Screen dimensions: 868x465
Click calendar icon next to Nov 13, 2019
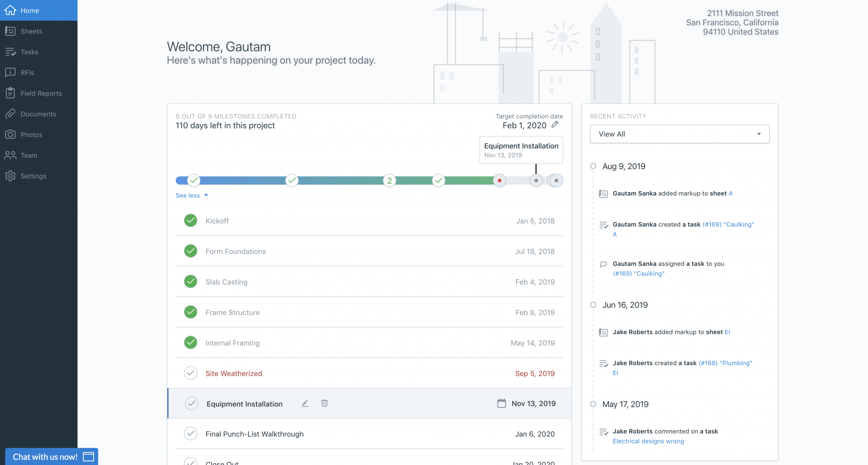click(x=501, y=403)
